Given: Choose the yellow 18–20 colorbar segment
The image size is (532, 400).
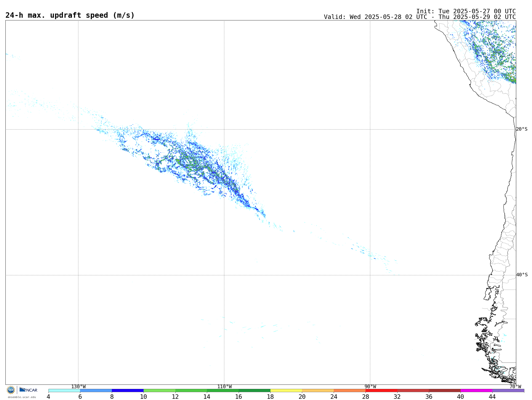Looking at the screenshot, I should [286, 391].
